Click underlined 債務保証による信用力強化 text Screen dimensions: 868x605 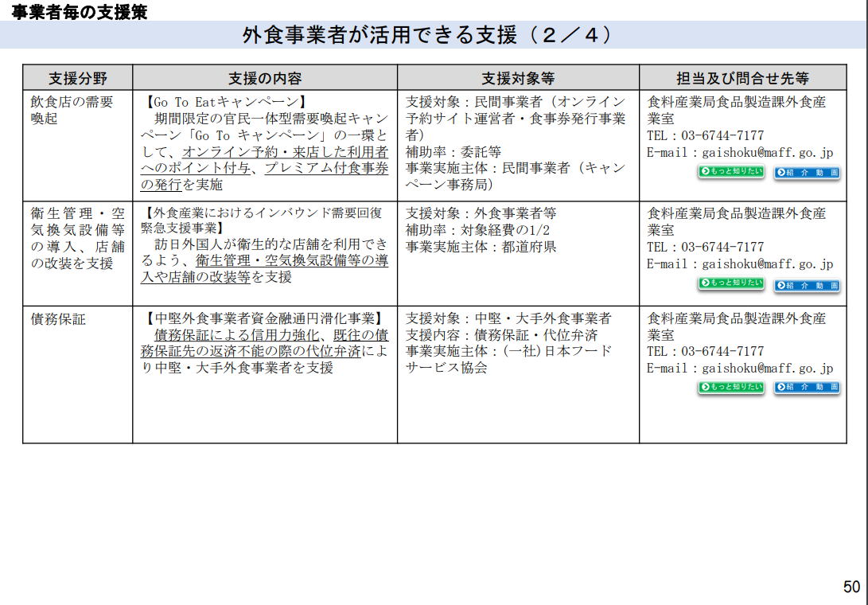(x=237, y=335)
